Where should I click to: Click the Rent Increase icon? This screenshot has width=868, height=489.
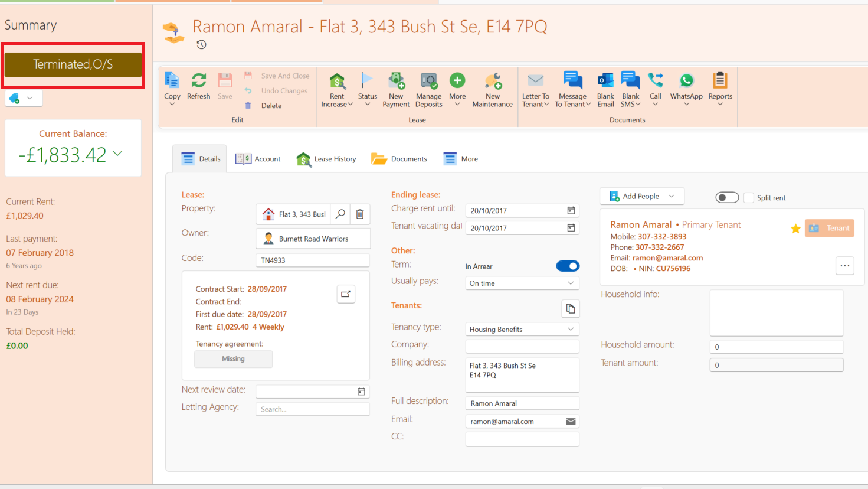click(337, 80)
